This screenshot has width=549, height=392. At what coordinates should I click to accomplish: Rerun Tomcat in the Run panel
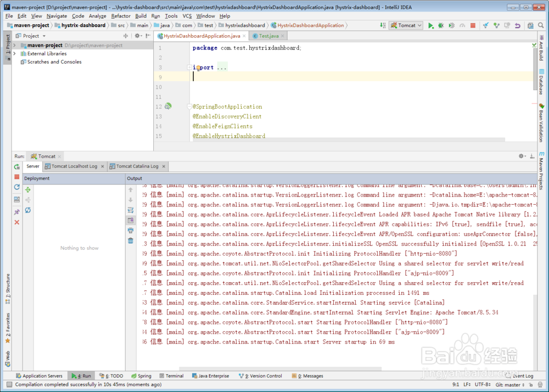17,167
